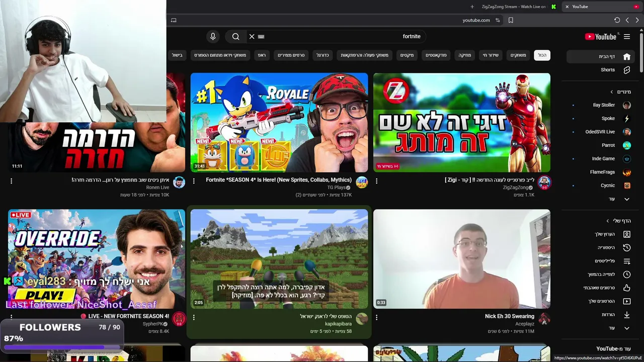Image resolution: width=644 pixels, height=362 pixels.
Task: Click the Aceplayz channel avatar
Action: coord(544,319)
